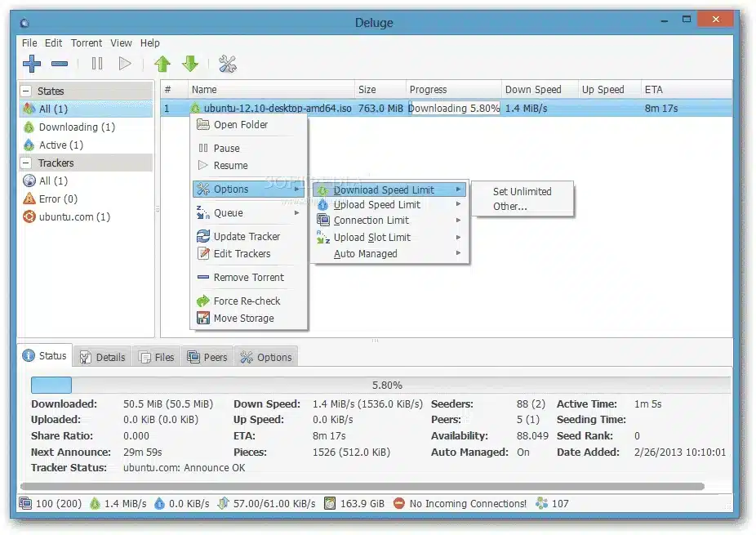Collapse the States section in sidebar

pyautogui.click(x=26, y=91)
